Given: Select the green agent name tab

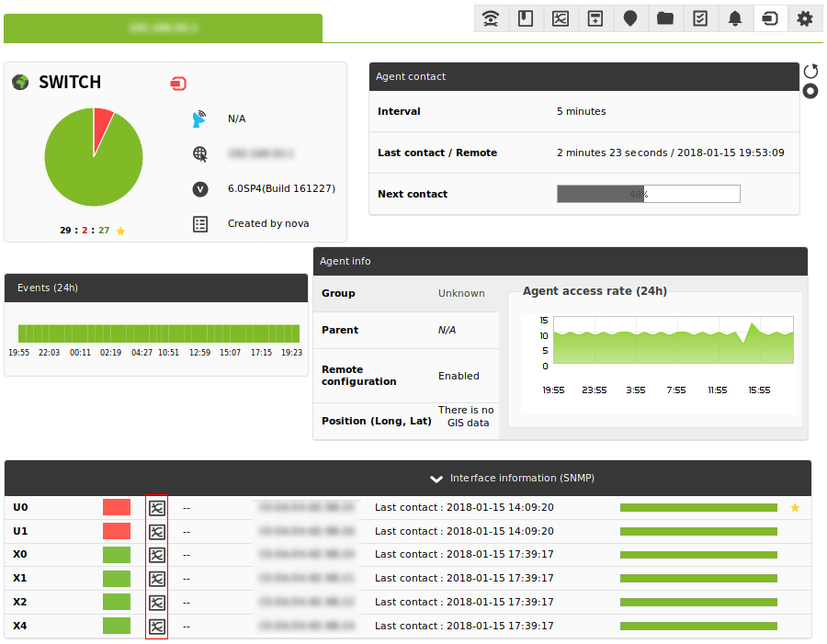Looking at the screenshot, I should coord(163,28).
